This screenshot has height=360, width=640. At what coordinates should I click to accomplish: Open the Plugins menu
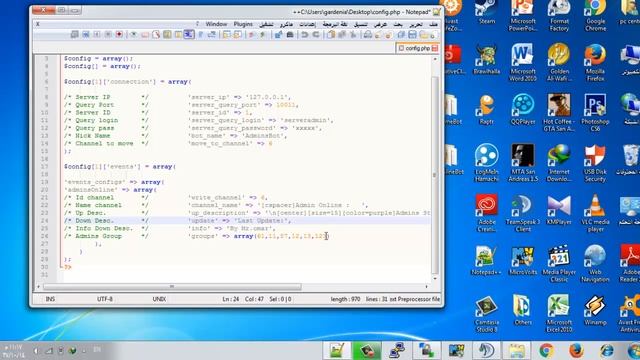tap(243, 24)
